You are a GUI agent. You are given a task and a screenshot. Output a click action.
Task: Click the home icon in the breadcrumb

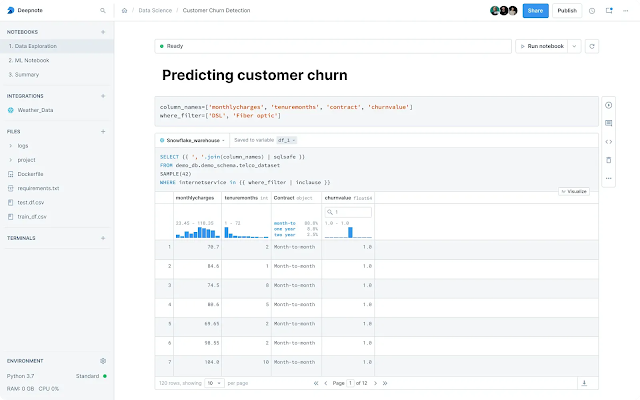[124, 11]
